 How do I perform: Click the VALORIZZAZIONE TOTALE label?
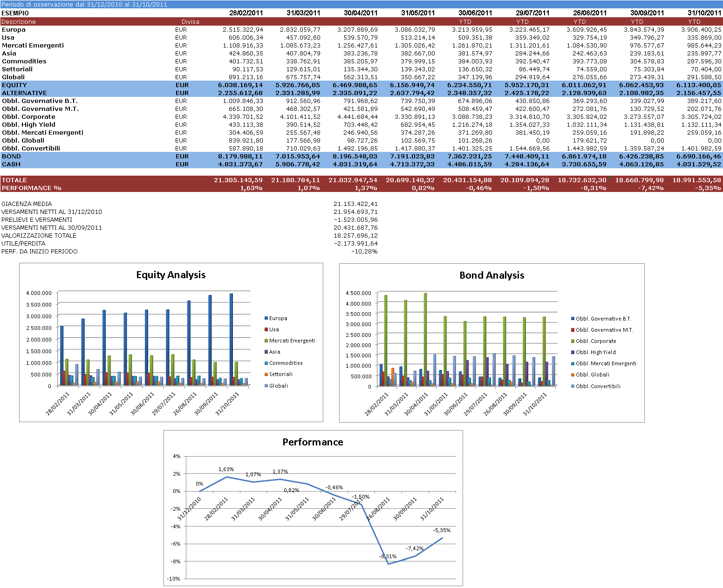(x=39, y=235)
